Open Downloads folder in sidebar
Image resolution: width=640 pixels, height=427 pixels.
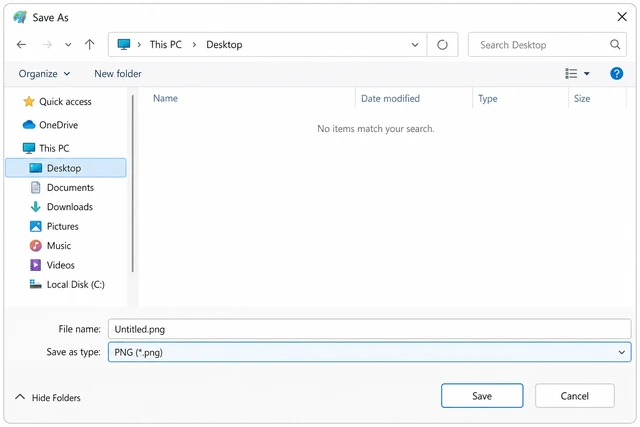tap(62, 207)
